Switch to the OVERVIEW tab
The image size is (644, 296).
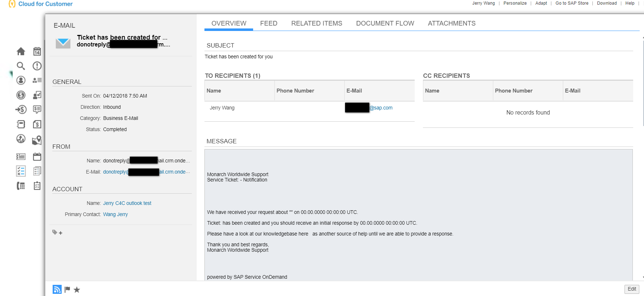click(x=229, y=23)
